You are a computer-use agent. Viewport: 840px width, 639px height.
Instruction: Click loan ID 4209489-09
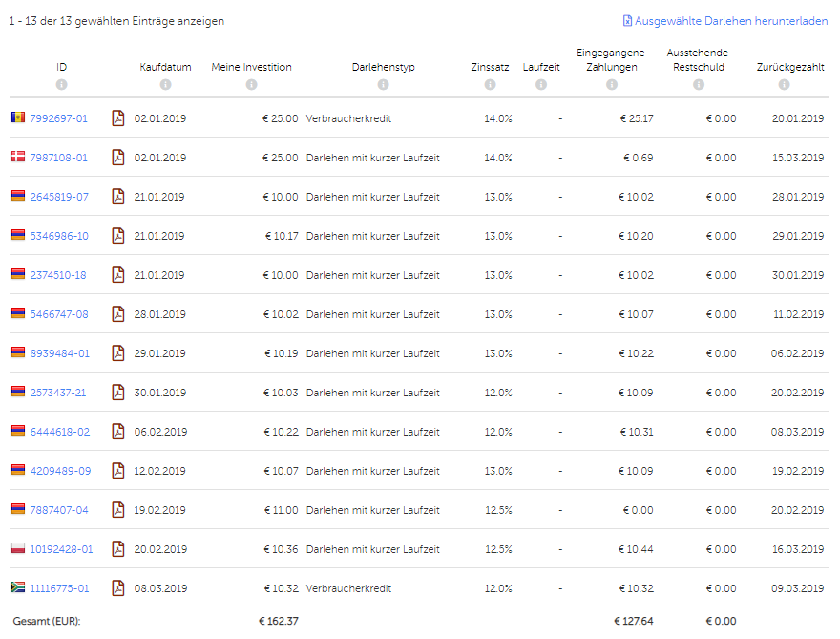[60, 471]
